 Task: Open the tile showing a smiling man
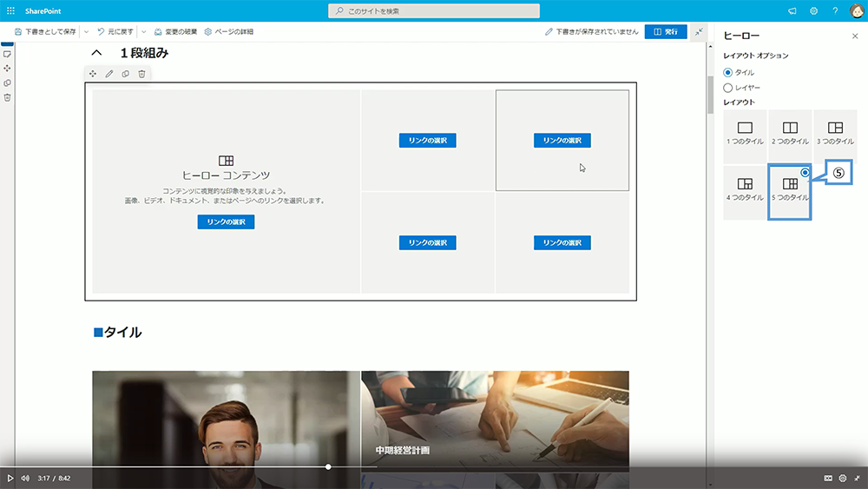[226, 430]
